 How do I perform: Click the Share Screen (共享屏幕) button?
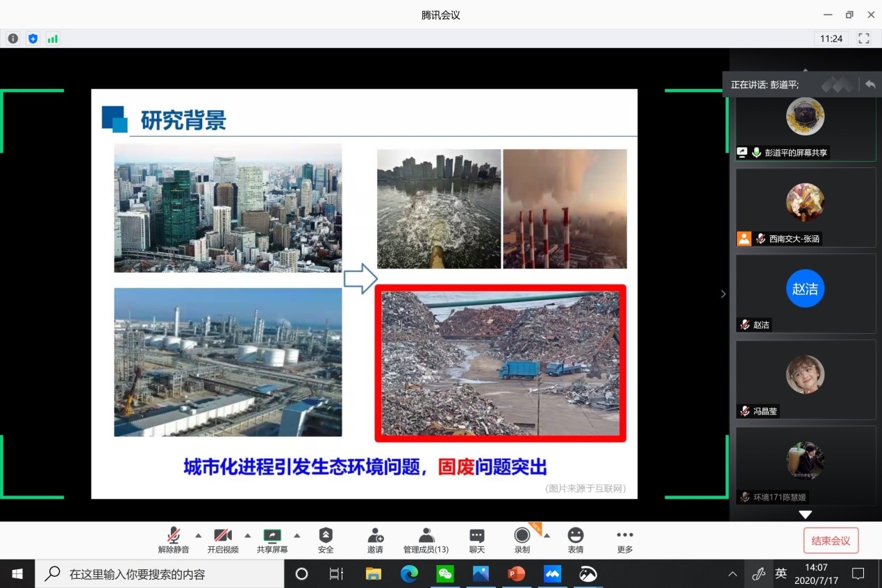click(272, 539)
